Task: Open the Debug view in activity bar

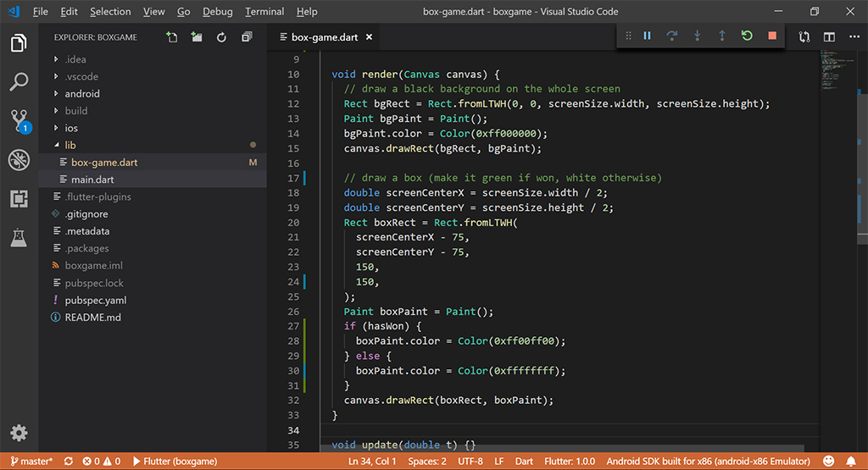Action: click(x=19, y=160)
